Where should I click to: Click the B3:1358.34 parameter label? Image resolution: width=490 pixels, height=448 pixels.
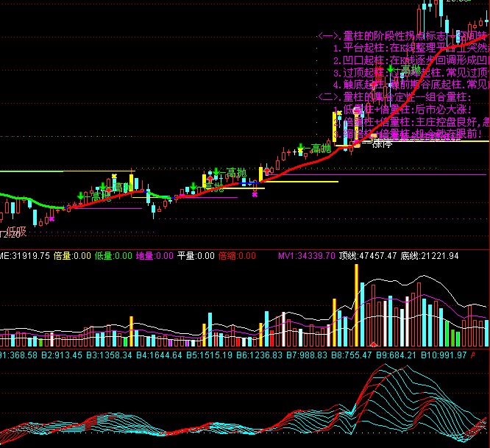click(109, 355)
